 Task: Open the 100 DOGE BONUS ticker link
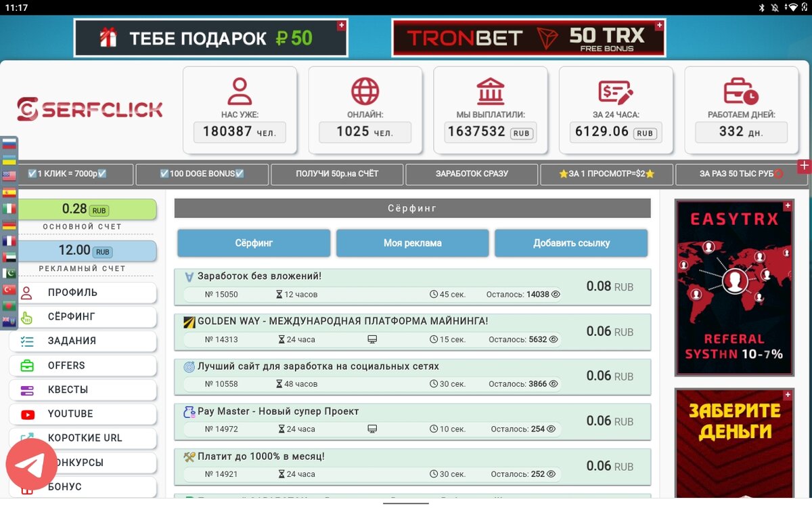click(x=202, y=174)
